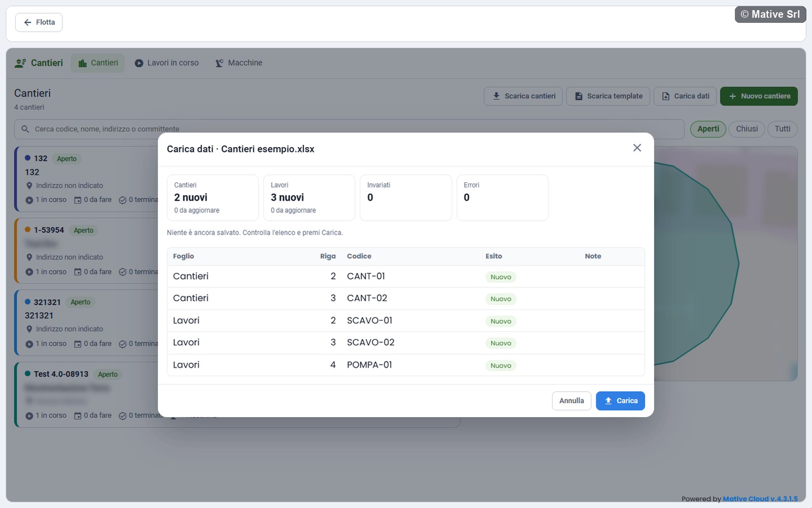The height and width of the screenshot is (508, 812).
Task: Click the Cantieri 2 nuovi summary card
Action: click(213, 198)
